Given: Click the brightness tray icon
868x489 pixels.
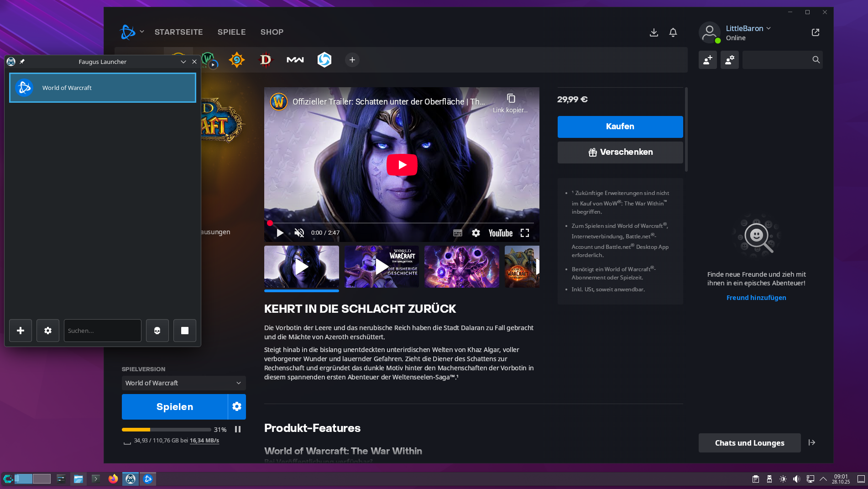Looking at the screenshot, I should pyautogui.click(x=783, y=479).
